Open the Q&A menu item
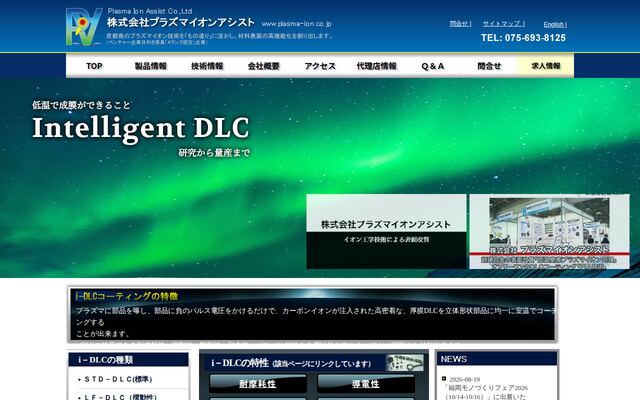Viewport: 640px width, 400px height. click(x=433, y=66)
